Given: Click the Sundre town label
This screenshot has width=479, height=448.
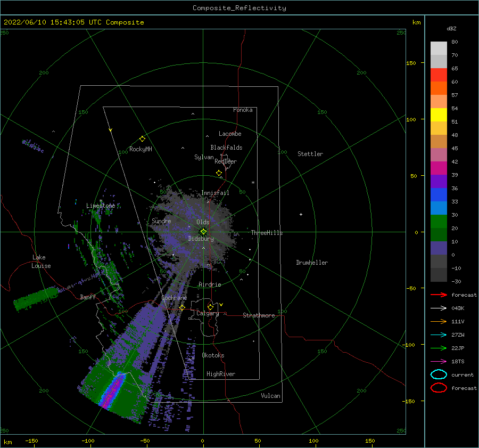Looking at the screenshot, I should [x=162, y=221].
